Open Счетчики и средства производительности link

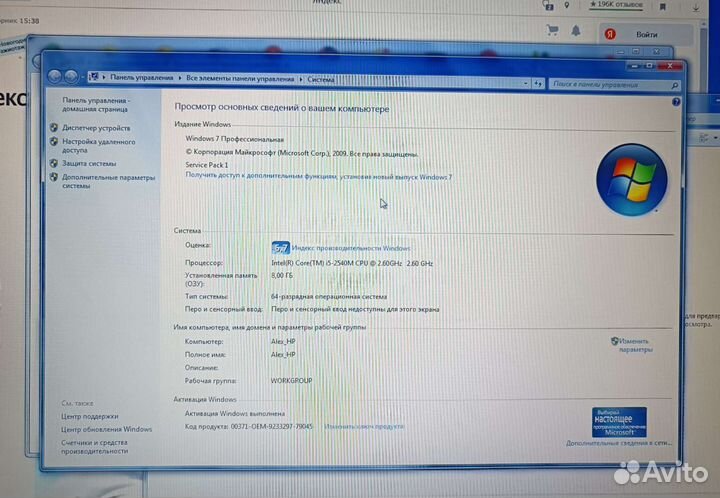point(94,447)
